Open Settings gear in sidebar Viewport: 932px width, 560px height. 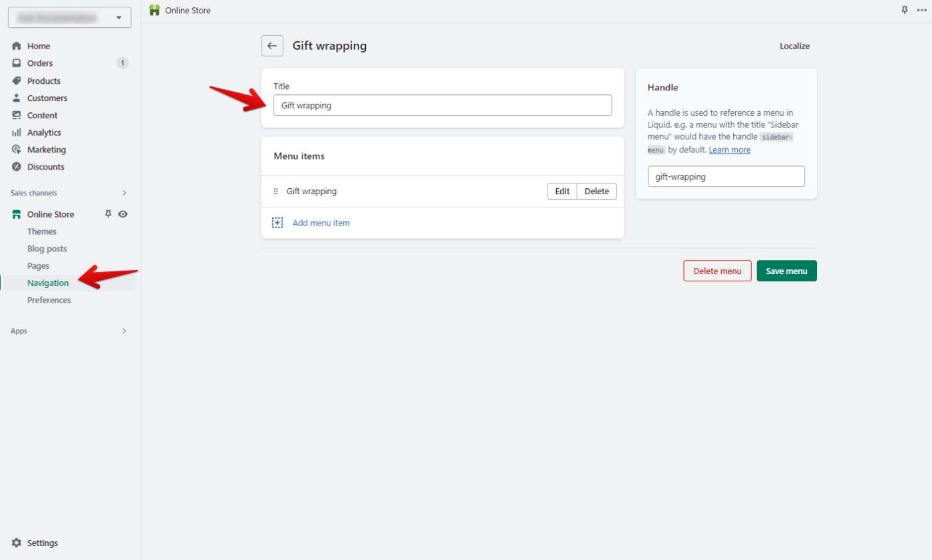pos(17,543)
